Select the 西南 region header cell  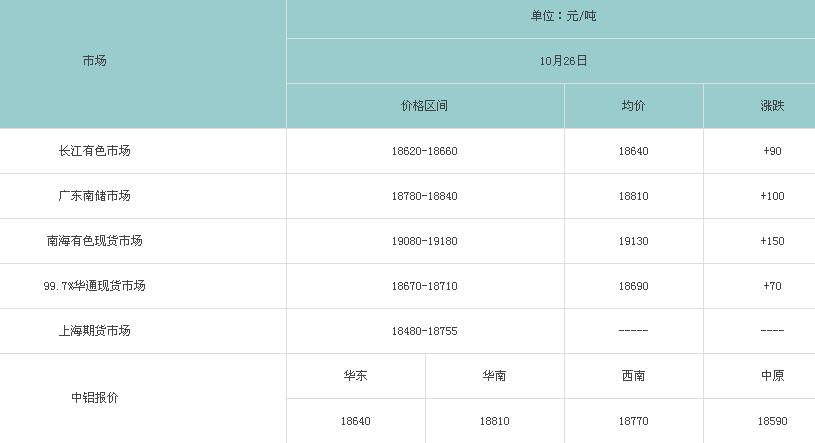(x=633, y=376)
